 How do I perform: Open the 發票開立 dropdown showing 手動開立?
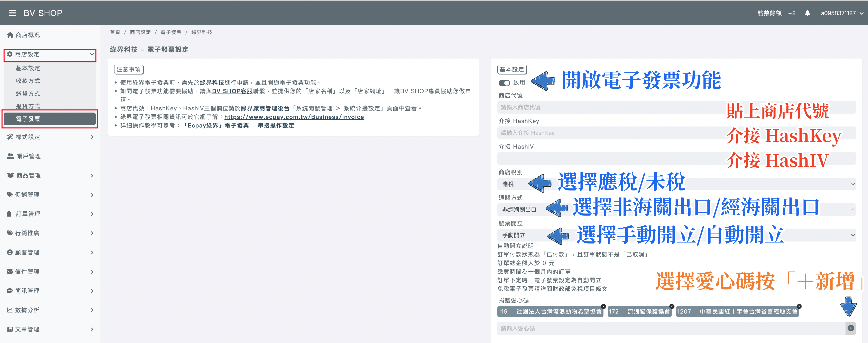click(x=677, y=235)
